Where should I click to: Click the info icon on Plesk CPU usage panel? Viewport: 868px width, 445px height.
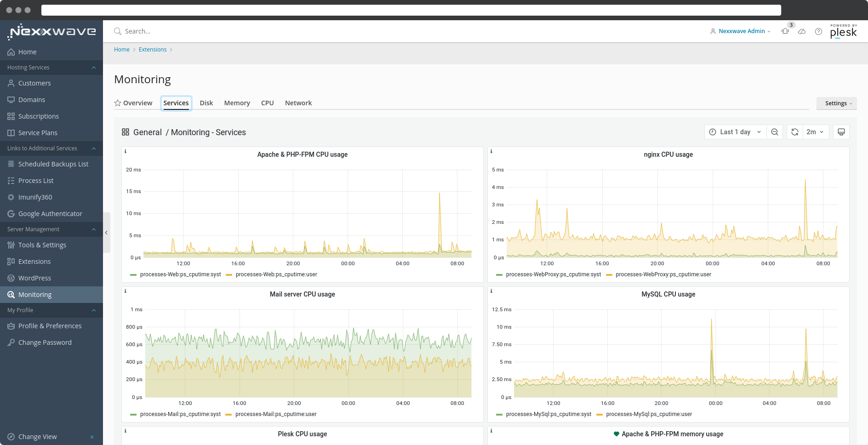(126, 431)
